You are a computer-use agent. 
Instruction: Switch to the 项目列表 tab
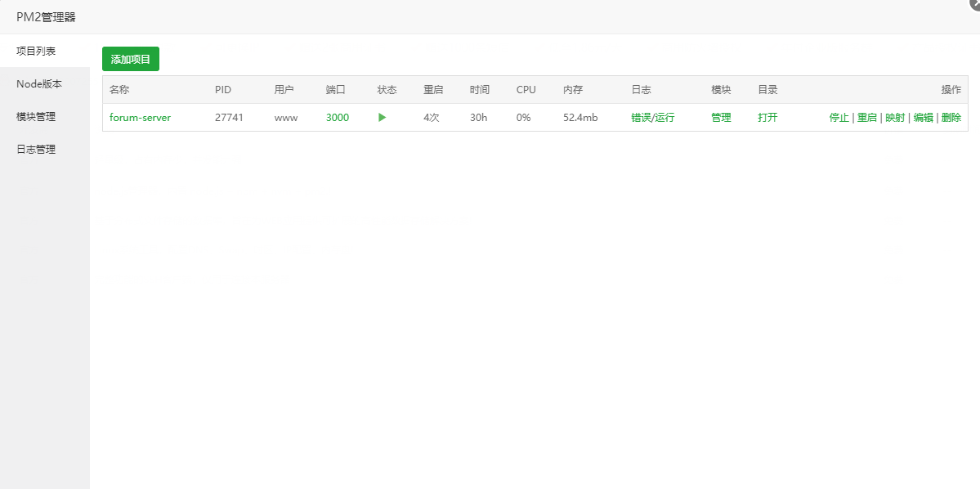tap(35, 50)
